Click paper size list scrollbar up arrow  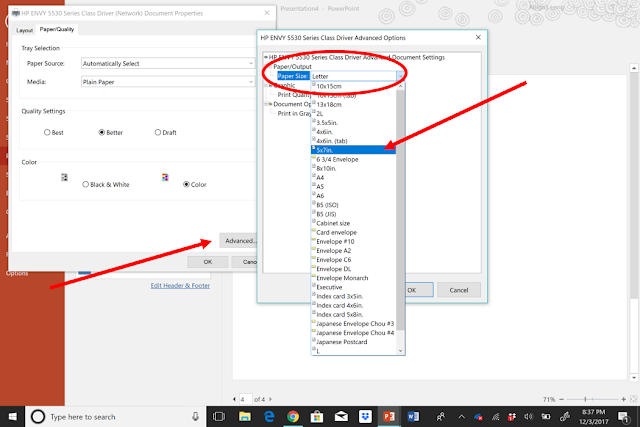point(400,87)
